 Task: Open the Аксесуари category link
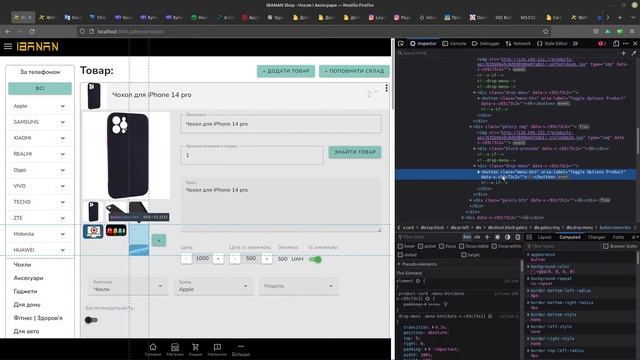pyautogui.click(x=28, y=278)
